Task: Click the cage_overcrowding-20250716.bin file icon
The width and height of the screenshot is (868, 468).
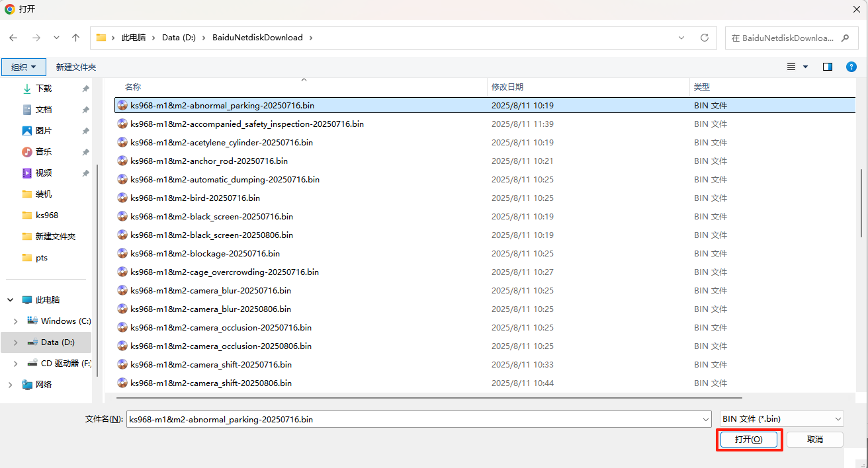Action: coord(122,272)
